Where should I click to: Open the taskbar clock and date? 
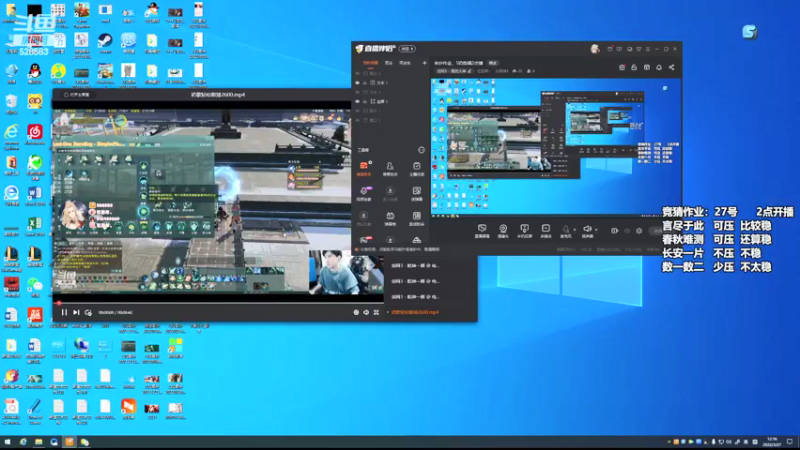click(x=772, y=442)
